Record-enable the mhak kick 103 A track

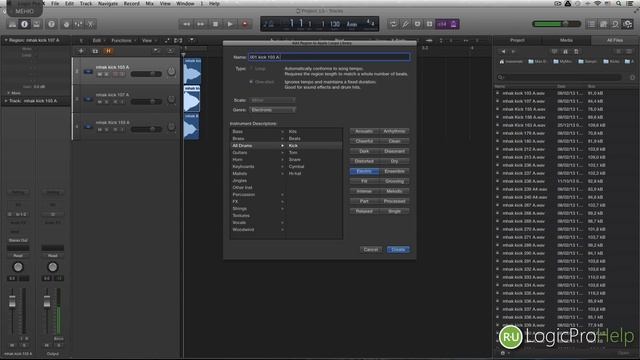click(115, 74)
